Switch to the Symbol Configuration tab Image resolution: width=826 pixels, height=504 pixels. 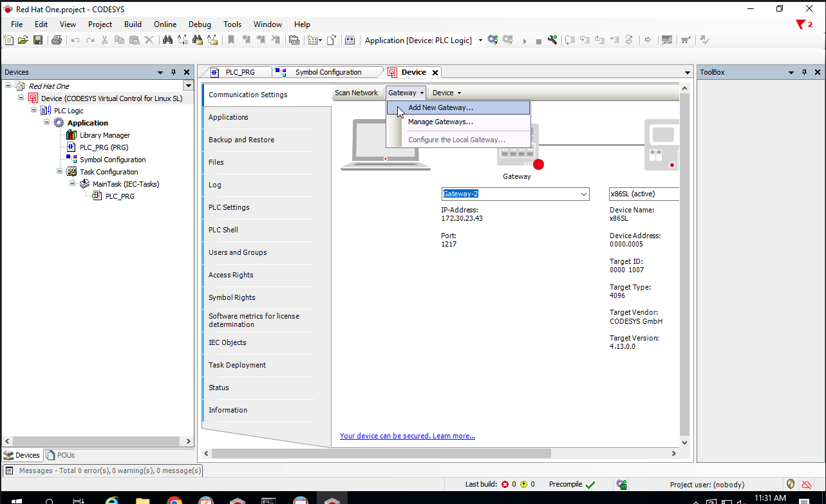328,72
